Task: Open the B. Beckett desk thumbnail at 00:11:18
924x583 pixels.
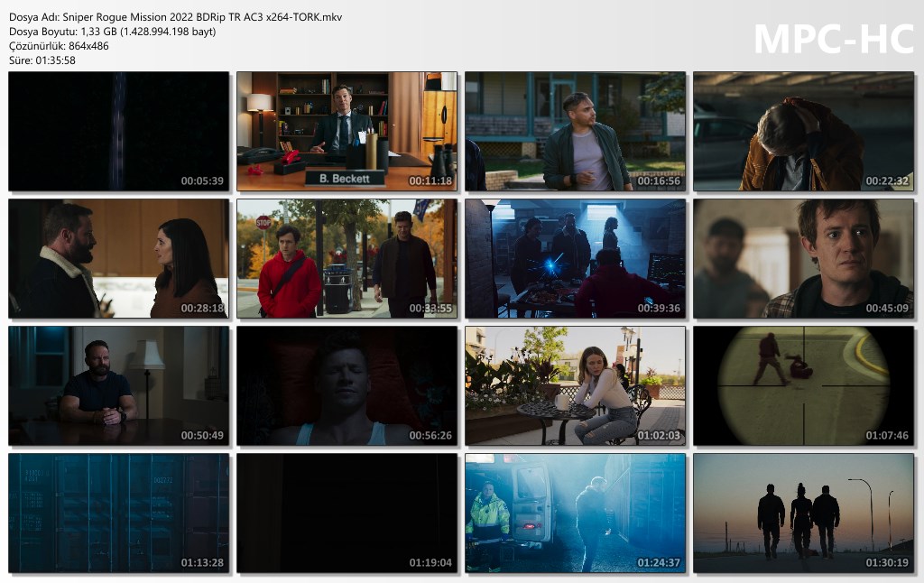Action: [347, 132]
